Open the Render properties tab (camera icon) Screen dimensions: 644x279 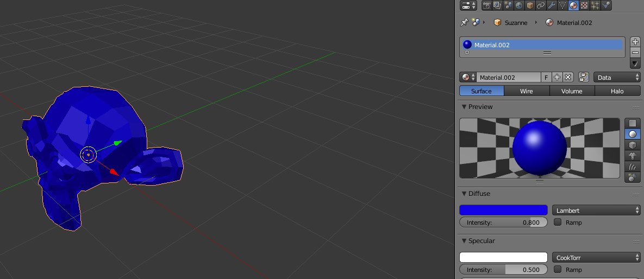click(487, 5)
